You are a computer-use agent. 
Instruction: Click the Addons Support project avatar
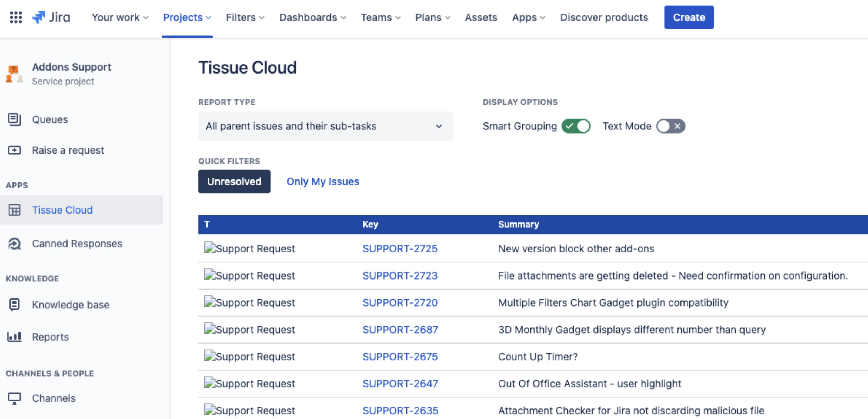(x=14, y=74)
